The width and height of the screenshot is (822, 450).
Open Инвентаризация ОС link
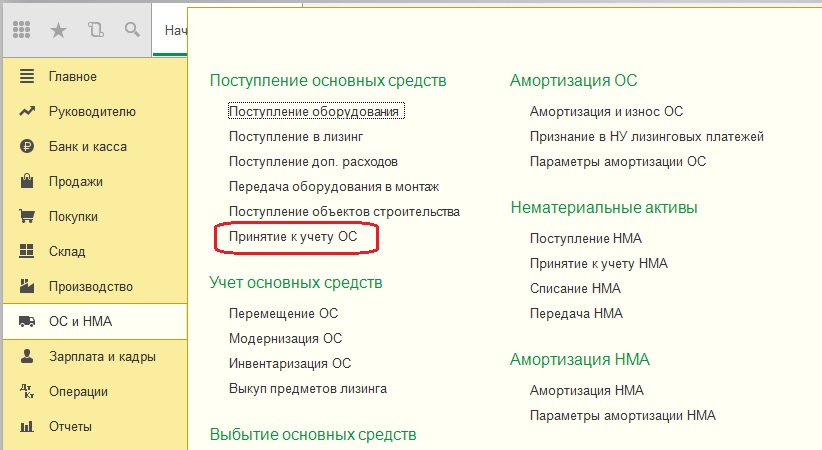tap(290, 363)
